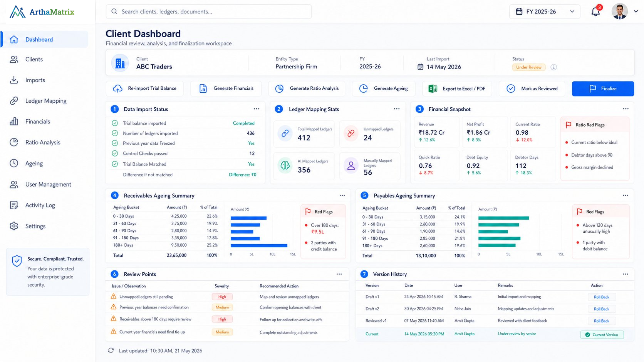Click the Current Version badge
Image resolution: width=644 pixels, height=362 pixels.
(602, 335)
